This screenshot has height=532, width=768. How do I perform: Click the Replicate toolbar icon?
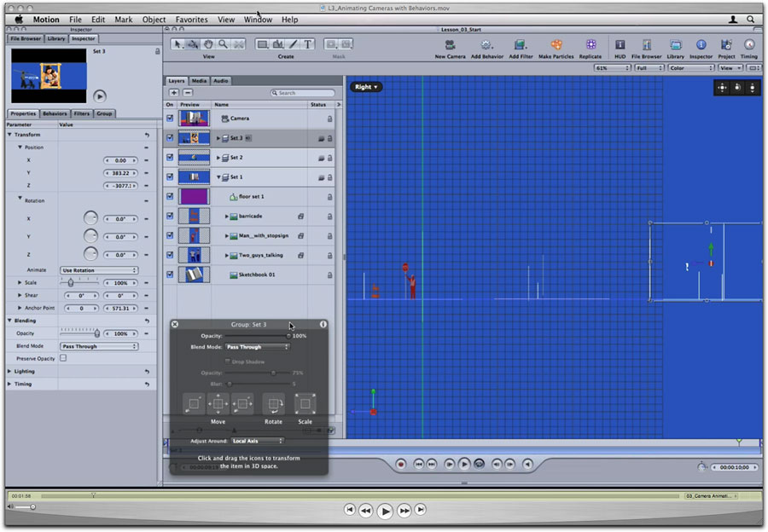[591, 45]
